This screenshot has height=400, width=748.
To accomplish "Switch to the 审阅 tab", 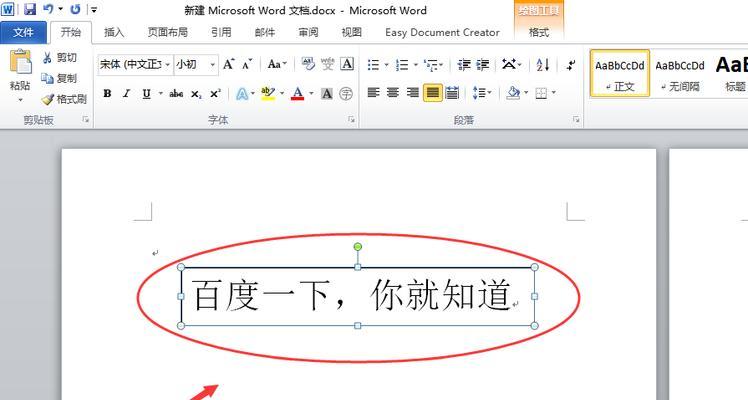I will click(x=308, y=32).
